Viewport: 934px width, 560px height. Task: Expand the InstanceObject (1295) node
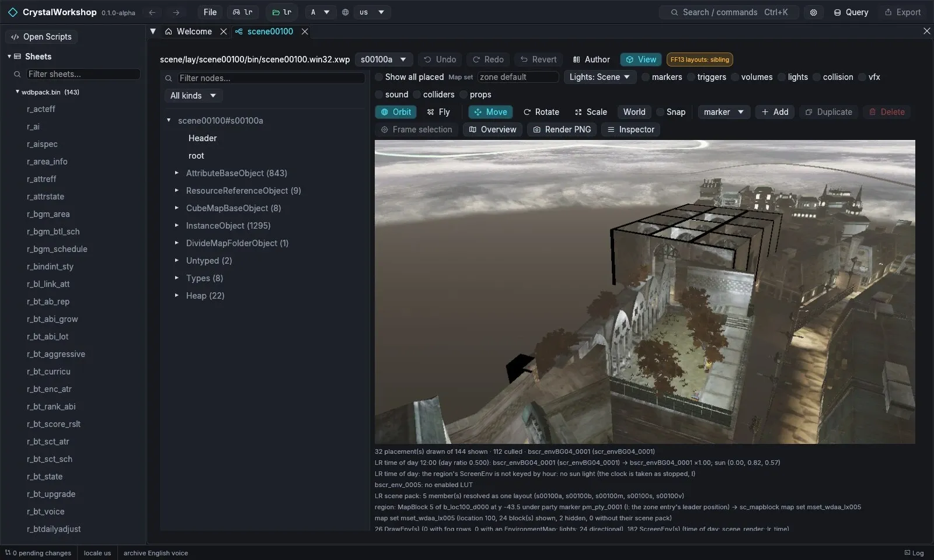(176, 225)
